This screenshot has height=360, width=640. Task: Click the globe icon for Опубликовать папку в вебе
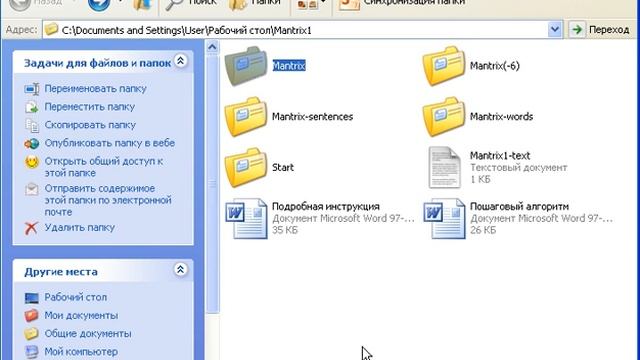pos(32,143)
